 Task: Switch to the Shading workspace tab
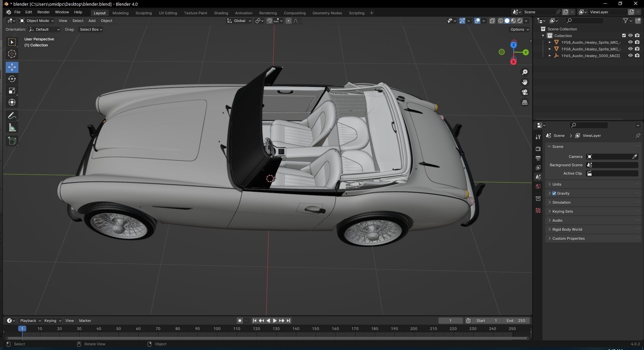[x=221, y=13]
